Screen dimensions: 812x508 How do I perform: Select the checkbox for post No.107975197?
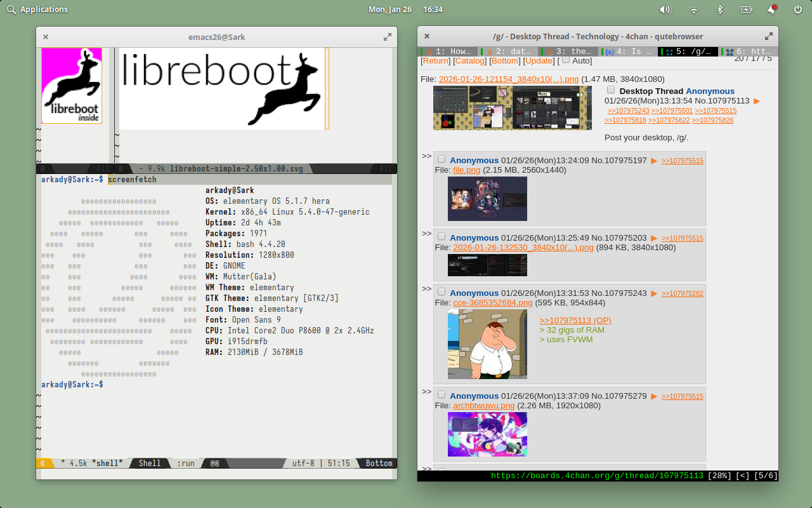coord(442,159)
